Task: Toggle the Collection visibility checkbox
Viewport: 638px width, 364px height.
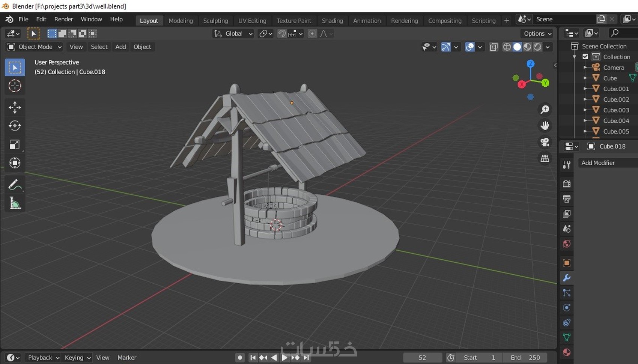Action: tap(585, 57)
